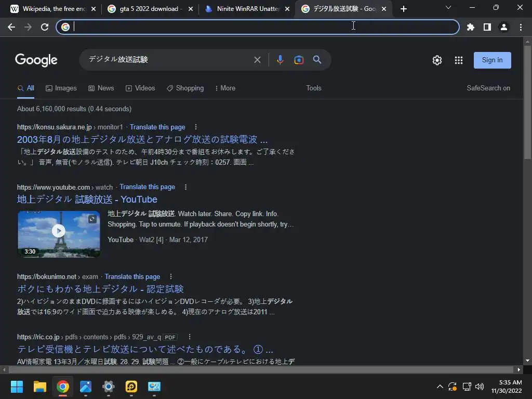Open the 地上デジタル 試験放送 - YouTube result
Screen dimensions: 532x399
pyautogui.click(x=87, y=199)
